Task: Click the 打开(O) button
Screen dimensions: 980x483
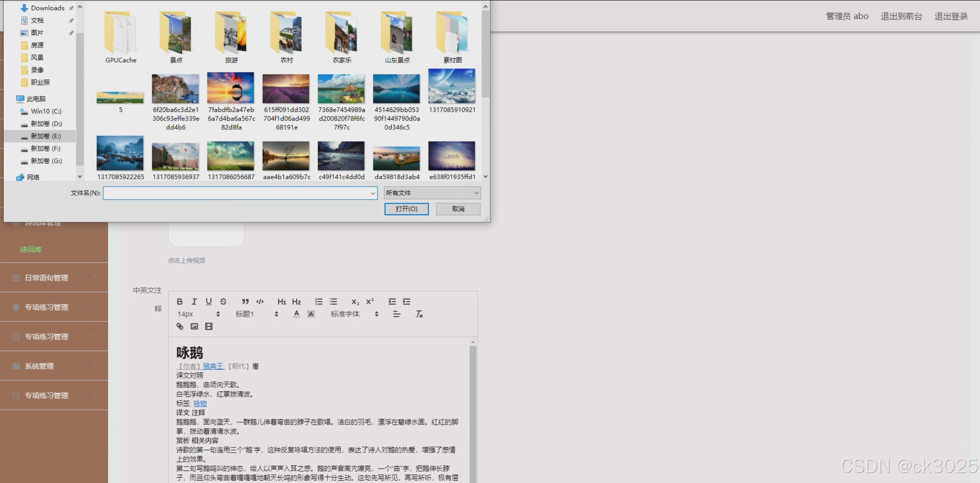Action: point(406,209)
